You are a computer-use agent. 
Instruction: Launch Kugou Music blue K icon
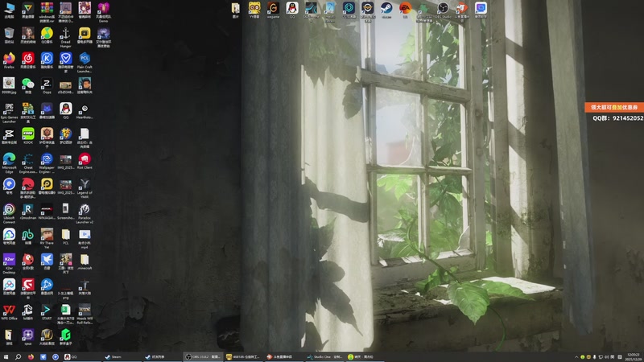click(47, 60)
